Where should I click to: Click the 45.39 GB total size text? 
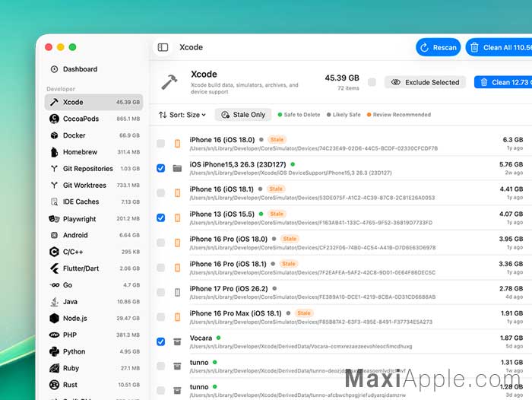[x=342, y=78]
